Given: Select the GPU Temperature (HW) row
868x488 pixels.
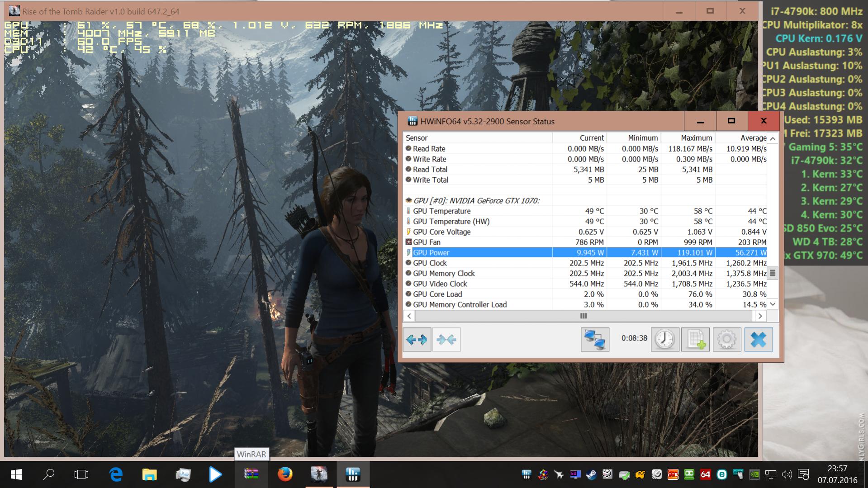Looking at the screenshot, I should click(x=585, y=222).
